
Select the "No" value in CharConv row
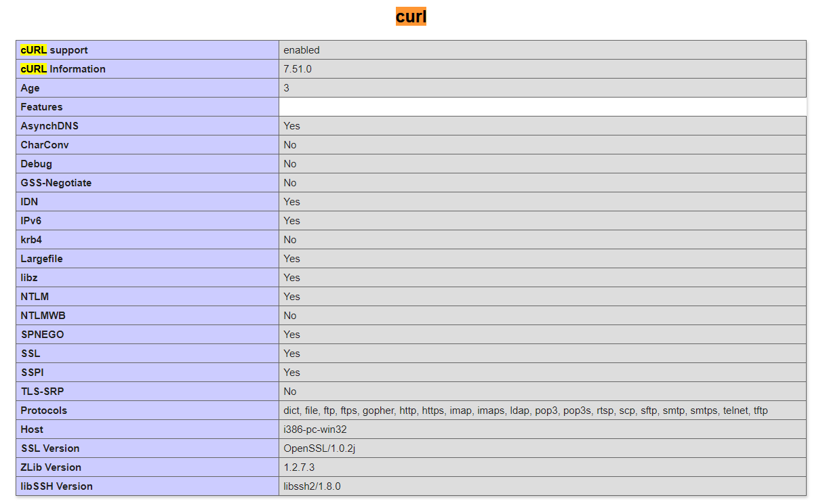(x=290, y=145)
